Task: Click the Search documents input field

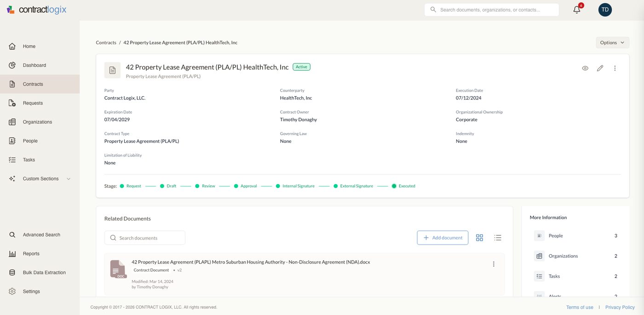Action: point(145,238)
